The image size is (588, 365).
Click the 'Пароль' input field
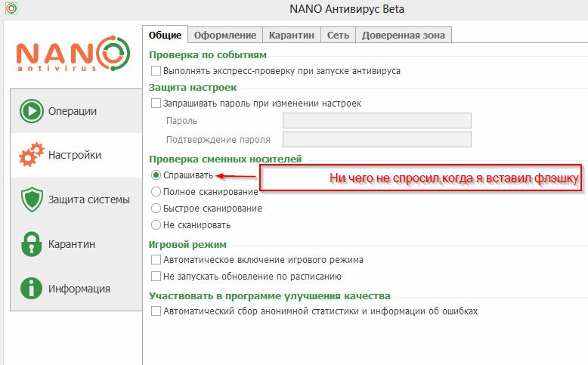coord(376,121)
